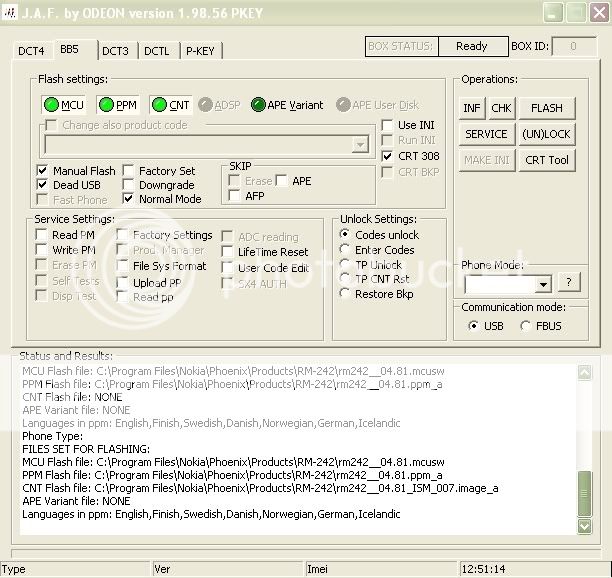Click the CHK operation button
The width and height of the screenshot is (612, 578).
tap(502, 108)
